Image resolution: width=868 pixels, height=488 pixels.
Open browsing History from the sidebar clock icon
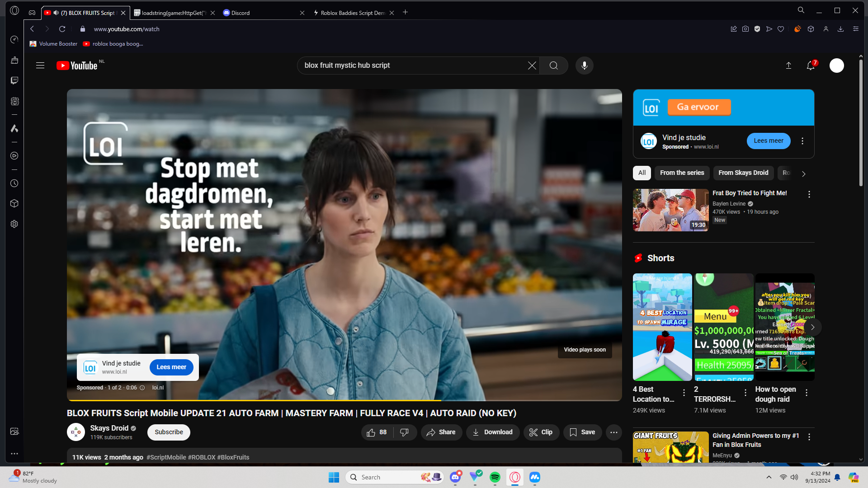coord(14,183)
